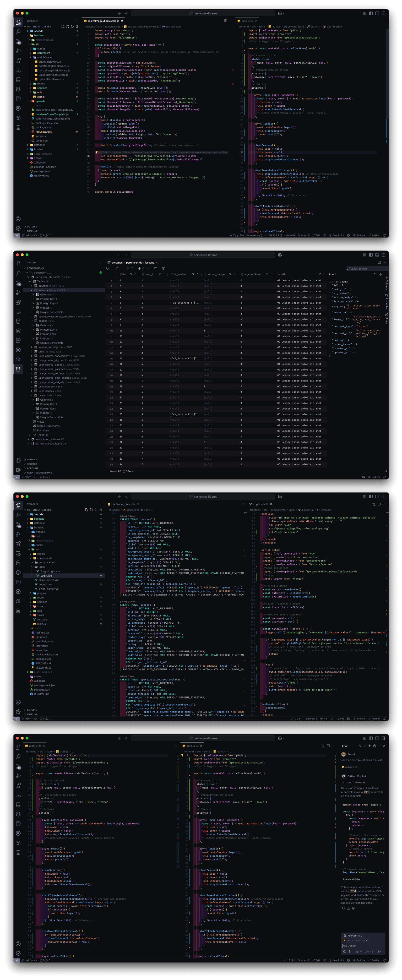Click Prettier in first window status bar
Viewport: 402px width, 980px height.
tap(374, 235)
